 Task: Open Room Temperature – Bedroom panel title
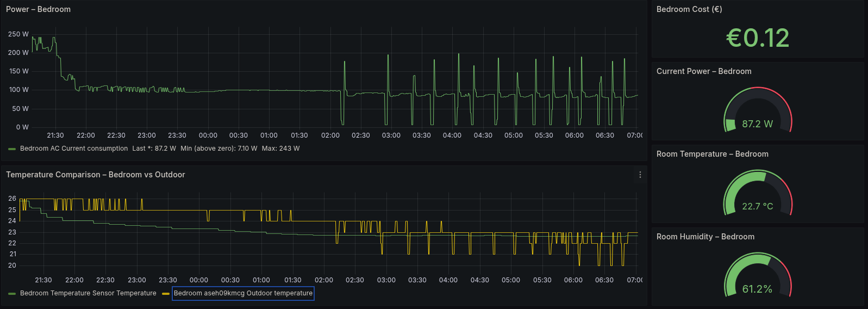click(x=713, y=154)
